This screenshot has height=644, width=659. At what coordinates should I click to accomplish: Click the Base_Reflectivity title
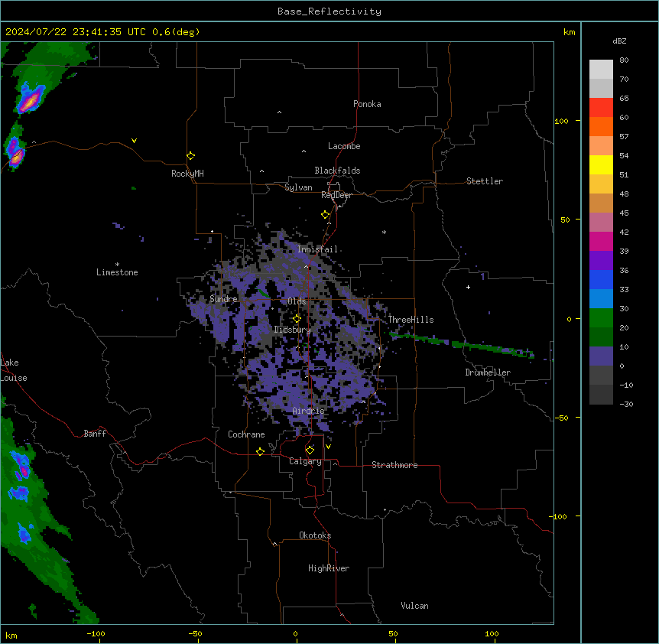(x=329, y=11)
